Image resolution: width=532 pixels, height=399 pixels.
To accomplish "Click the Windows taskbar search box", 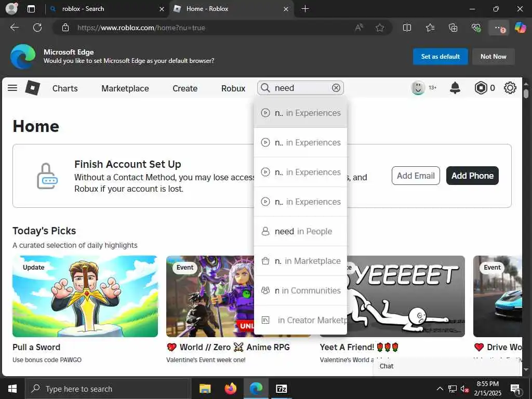I will (x=107, y=389).
